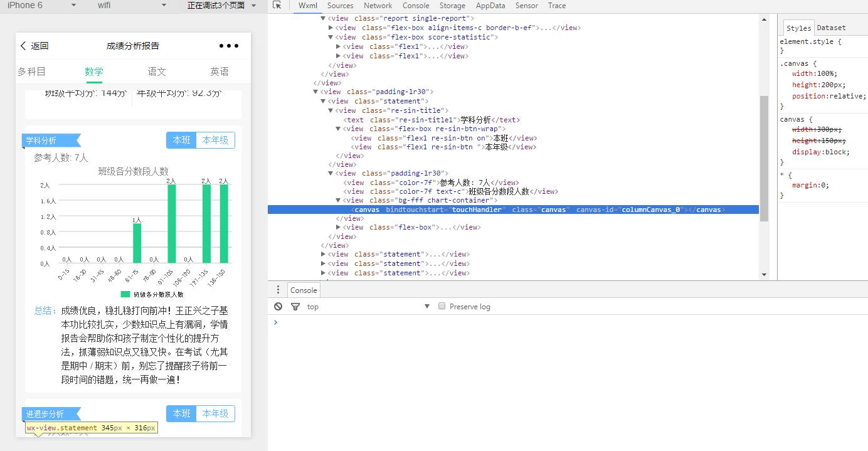Screen dimensions: 868x451
Task: Click the element inspector arrow icon
Action: [x=277, y=6]
